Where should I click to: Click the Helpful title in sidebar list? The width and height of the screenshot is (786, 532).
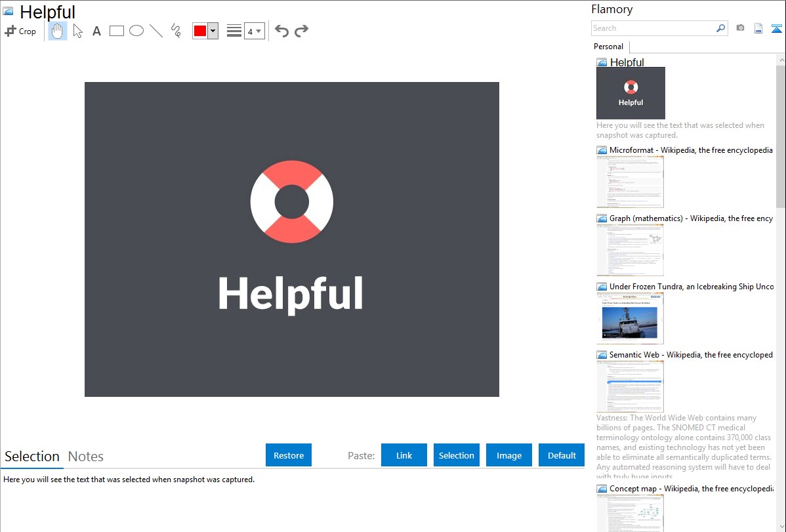[627, 62]
